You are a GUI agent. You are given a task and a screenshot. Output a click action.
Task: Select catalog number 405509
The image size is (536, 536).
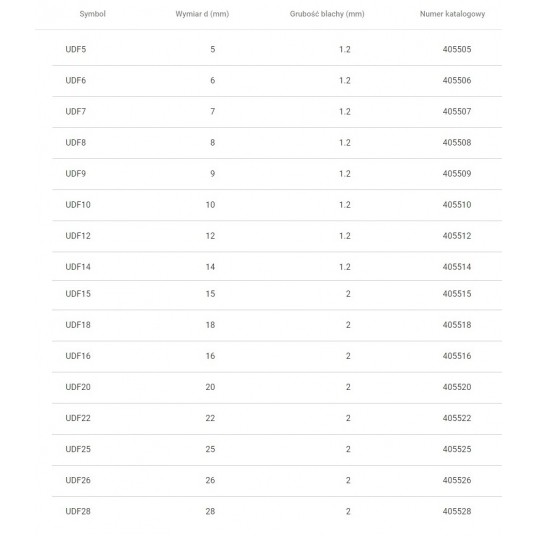(x=457, y=174)
